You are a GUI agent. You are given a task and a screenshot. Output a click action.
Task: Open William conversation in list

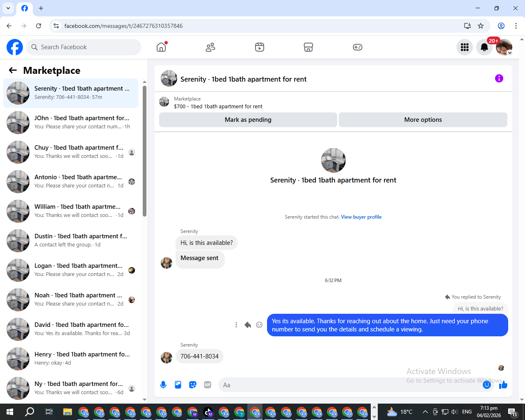pos(71,211)
